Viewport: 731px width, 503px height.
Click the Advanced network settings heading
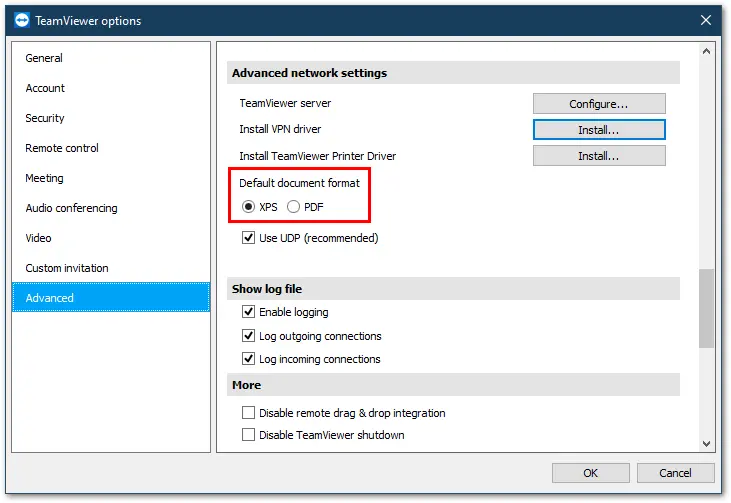pyautogui.click(x=310, y=73)
